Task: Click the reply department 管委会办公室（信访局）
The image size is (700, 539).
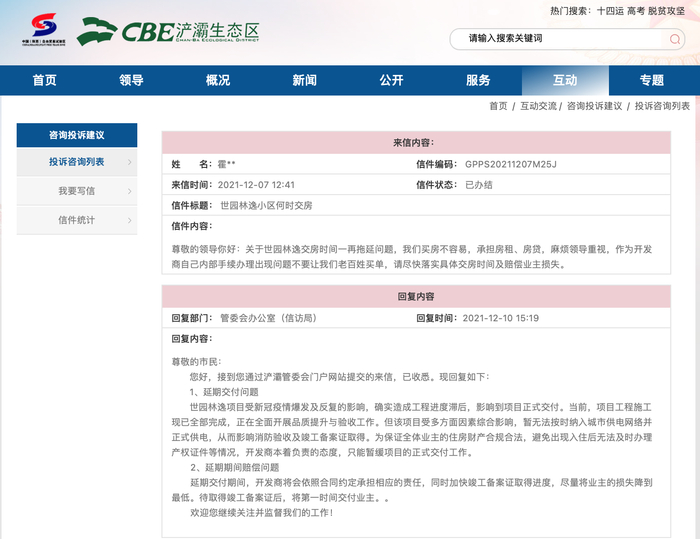Action: (268, 318)
